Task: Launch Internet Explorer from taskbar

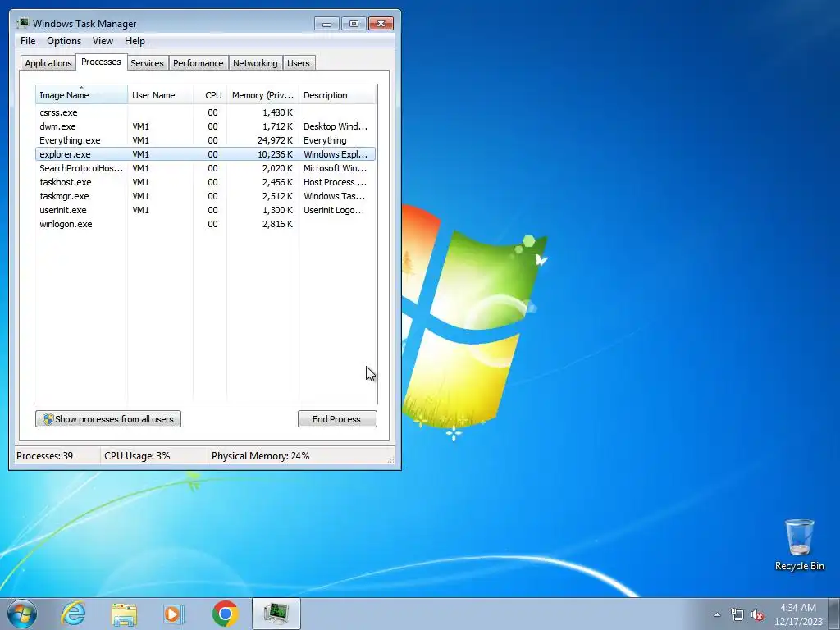Action: coord(73,614)
